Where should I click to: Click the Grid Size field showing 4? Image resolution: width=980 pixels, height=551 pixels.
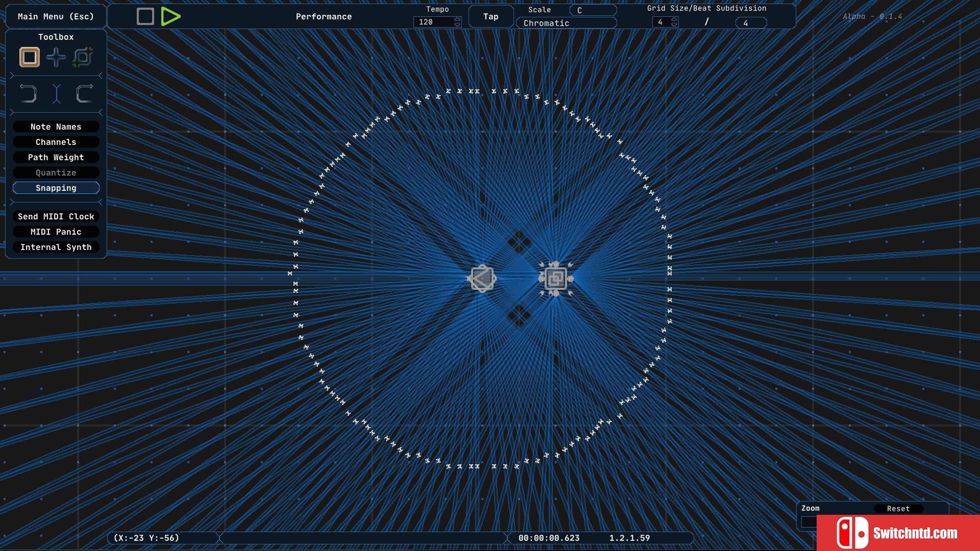click(661, 22)
